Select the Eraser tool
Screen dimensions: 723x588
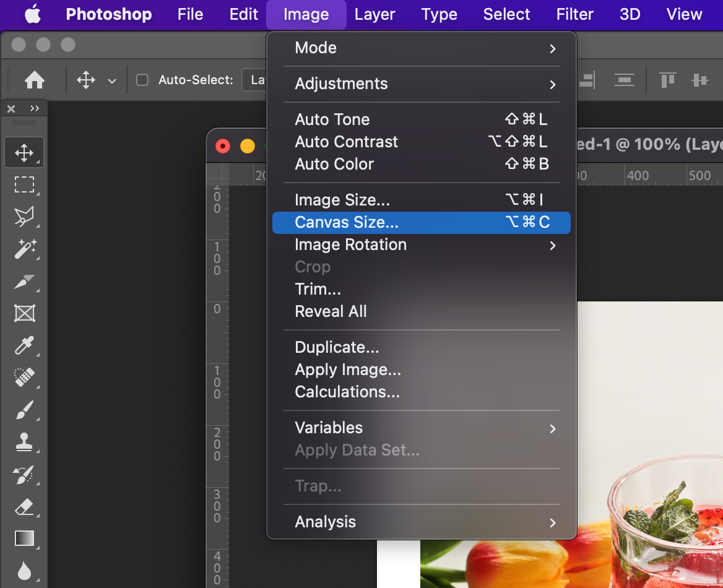pyautogui.click(x=24, y=506)
